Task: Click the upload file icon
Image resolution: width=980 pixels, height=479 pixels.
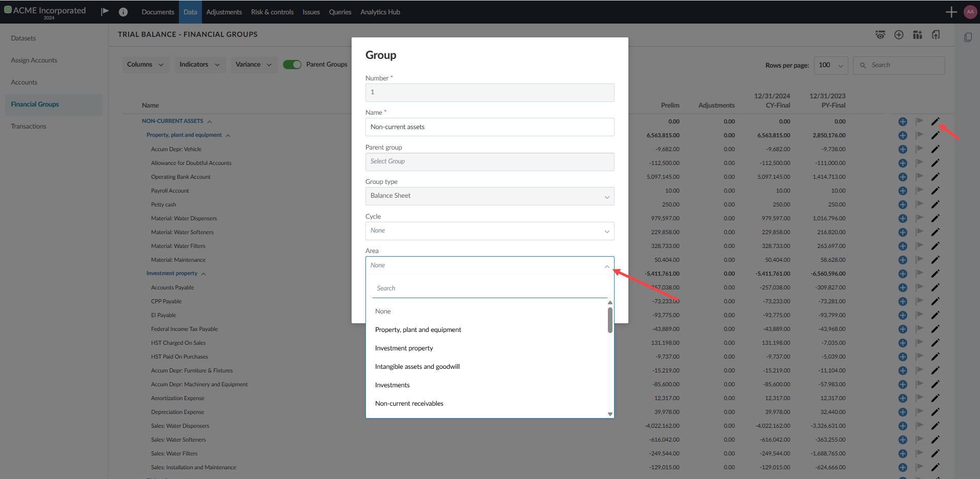Action: coord(936,35)
